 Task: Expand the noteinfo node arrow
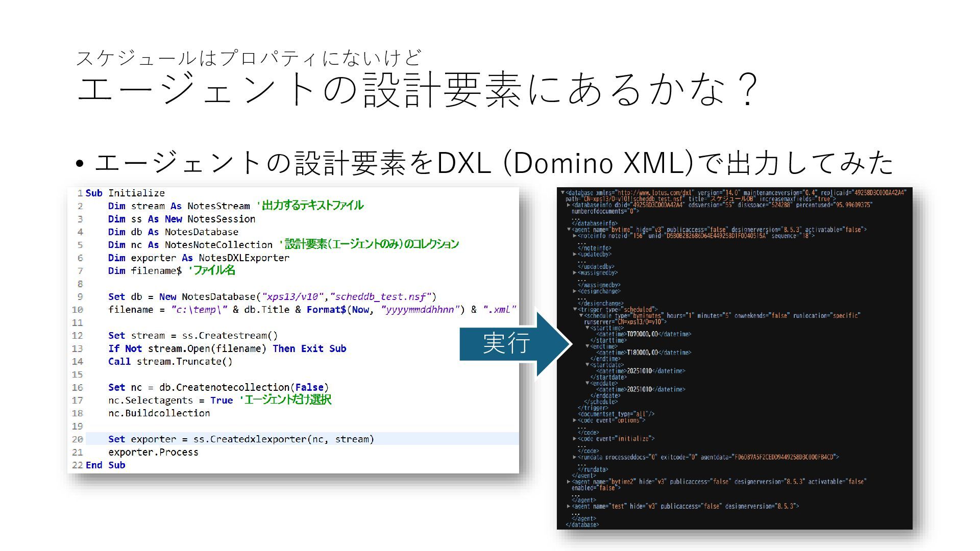point(575,236)
